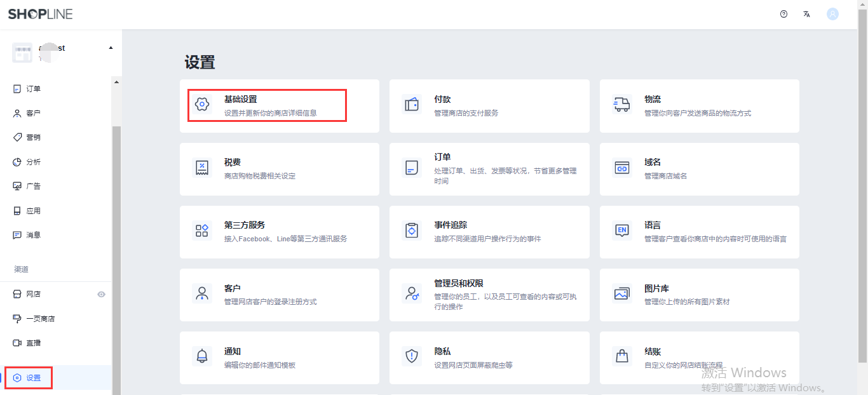Open the 语言 settings title

point(653,225)
